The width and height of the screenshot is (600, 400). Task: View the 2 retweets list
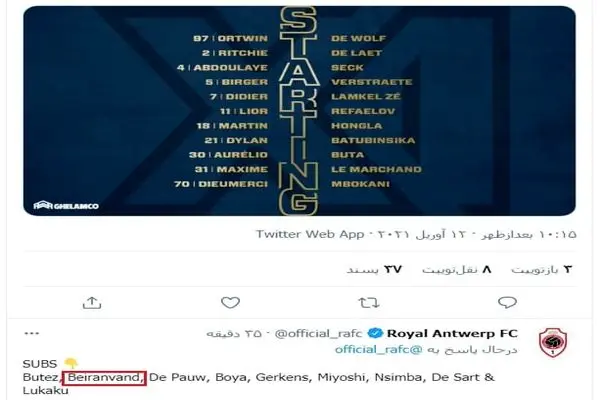(541, 269)
